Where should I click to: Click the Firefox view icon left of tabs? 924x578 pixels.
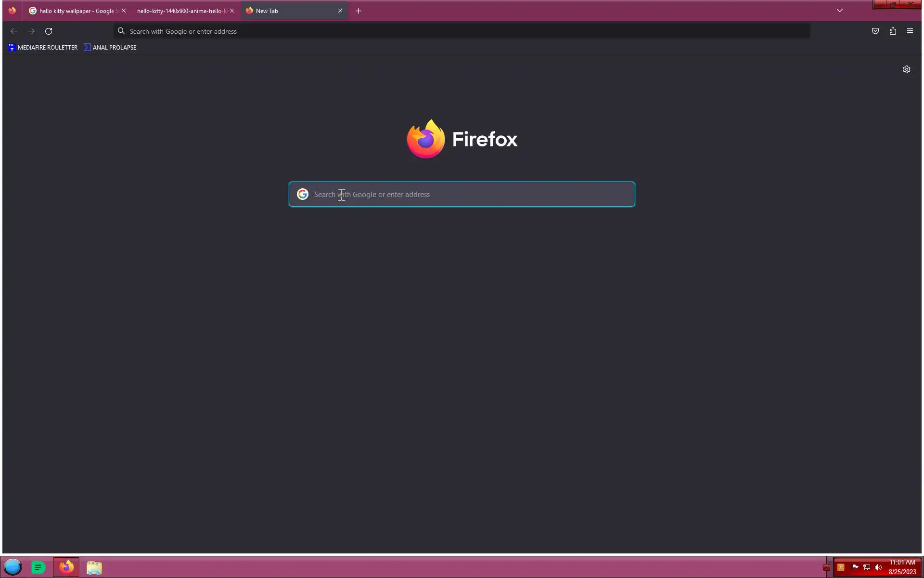12,11
